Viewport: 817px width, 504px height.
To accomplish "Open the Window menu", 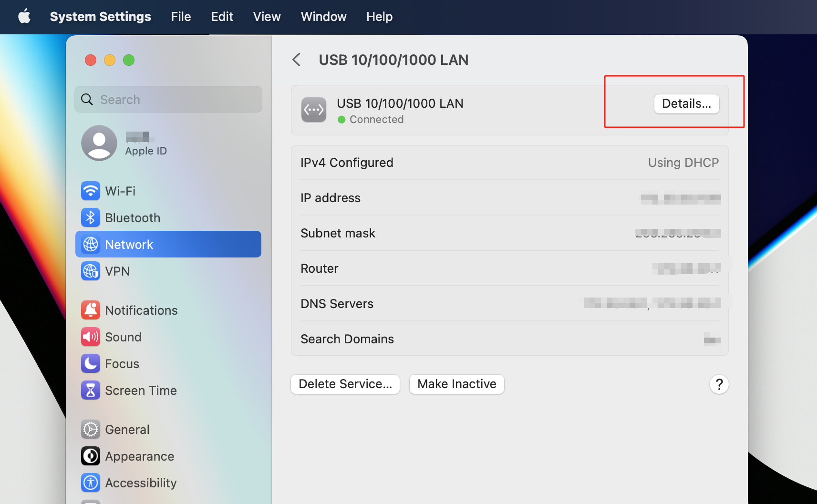I will click(x=324, y=17).
